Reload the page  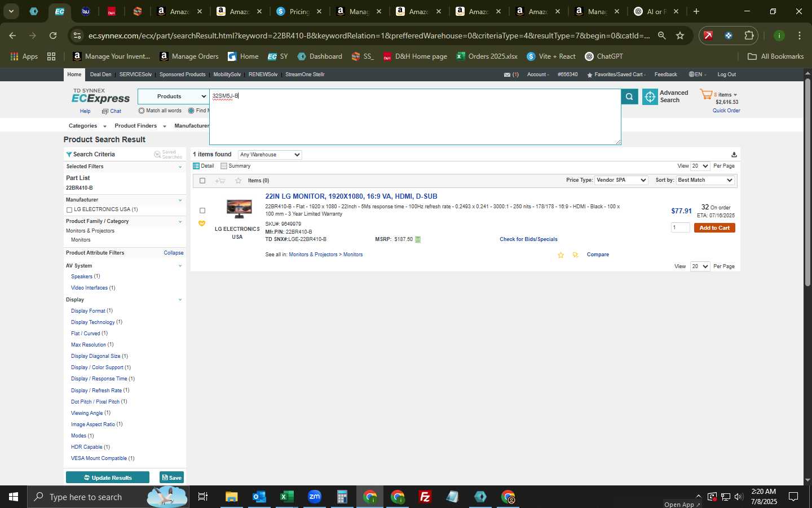click(x=52, y=36)
